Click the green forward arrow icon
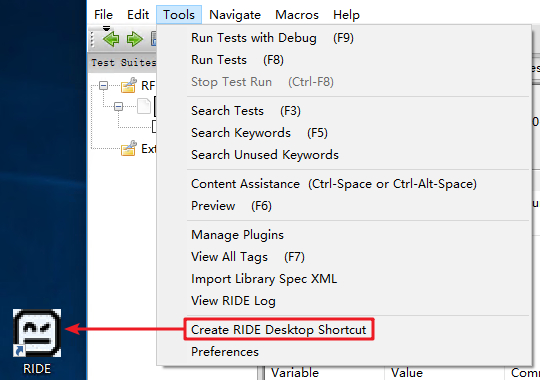The image size is (540, 380). (135, 39)
